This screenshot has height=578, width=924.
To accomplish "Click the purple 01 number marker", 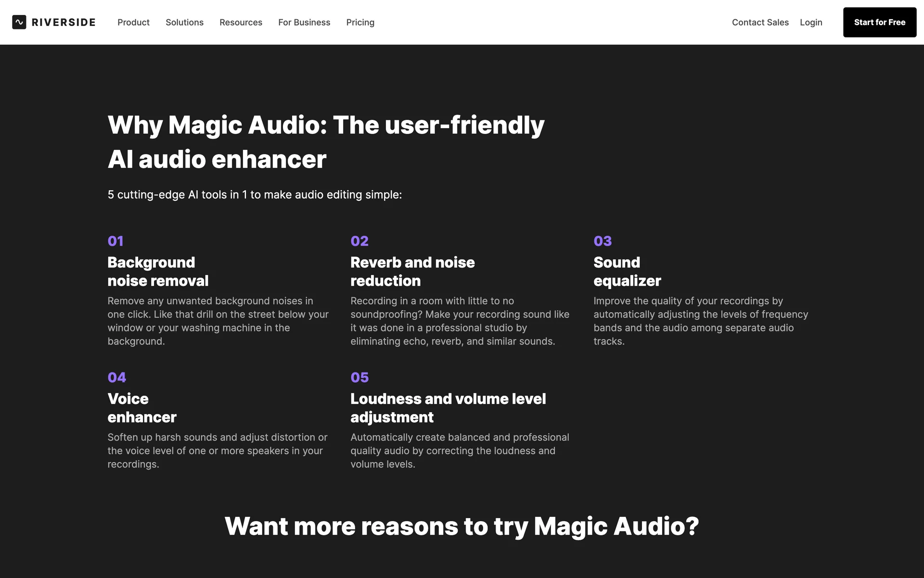I will [115, 241].
